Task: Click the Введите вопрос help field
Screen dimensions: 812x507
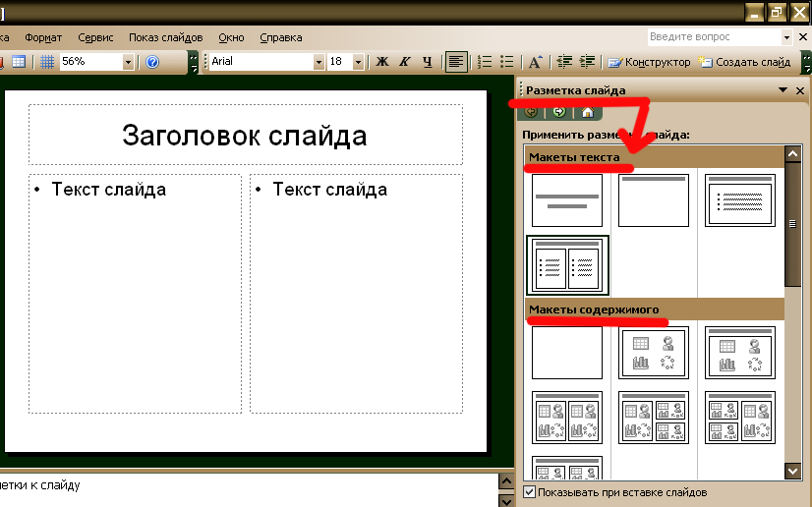Action: click(x=714, y=37)
